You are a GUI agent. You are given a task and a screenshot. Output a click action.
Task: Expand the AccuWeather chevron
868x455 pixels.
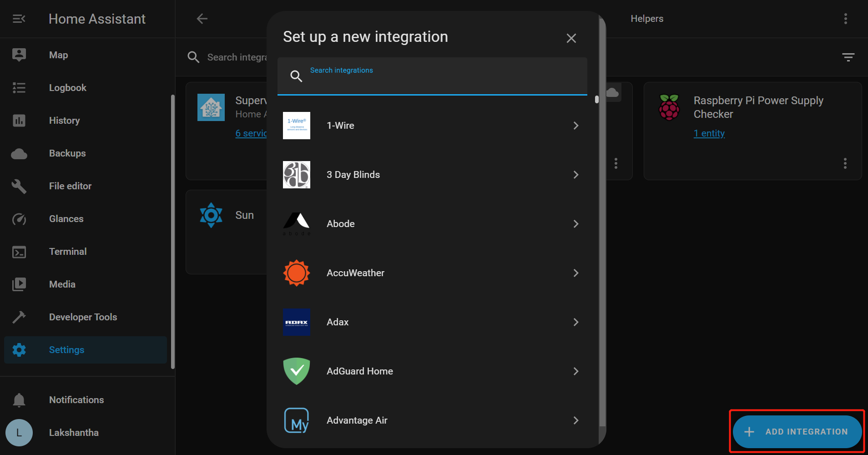(x=576, y=273)
